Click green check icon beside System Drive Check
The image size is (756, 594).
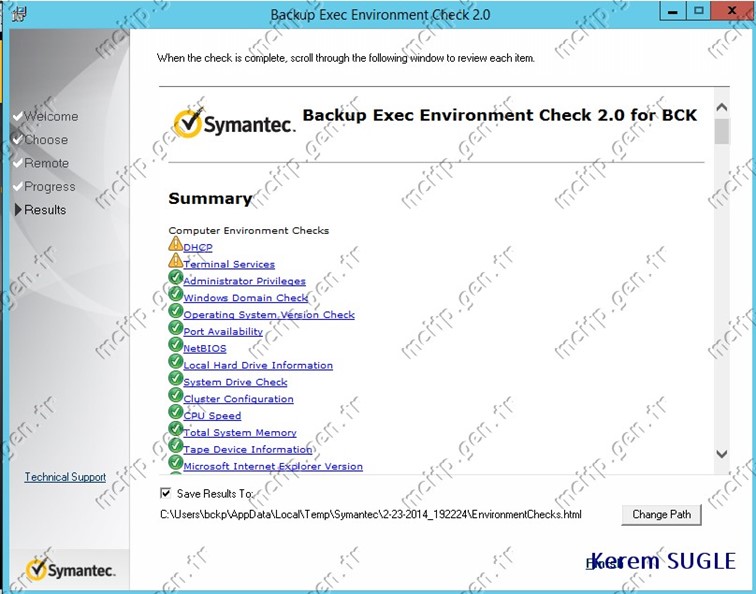tap(176, 378)
